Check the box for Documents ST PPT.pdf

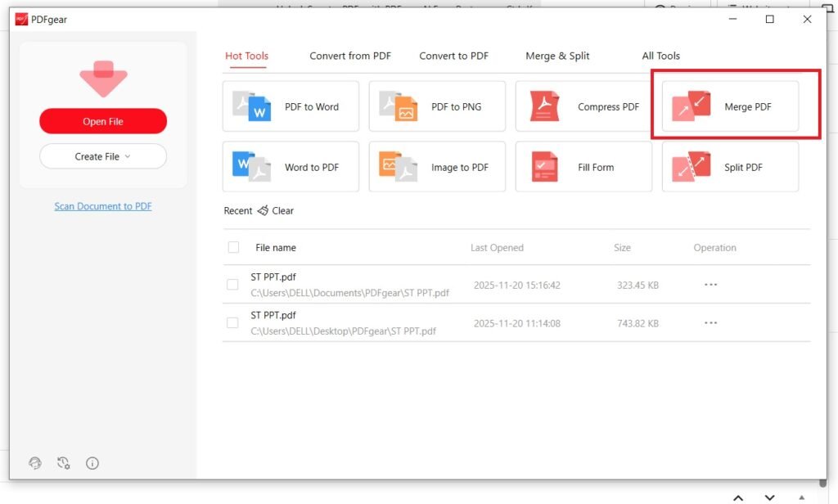tap(233, 285)
